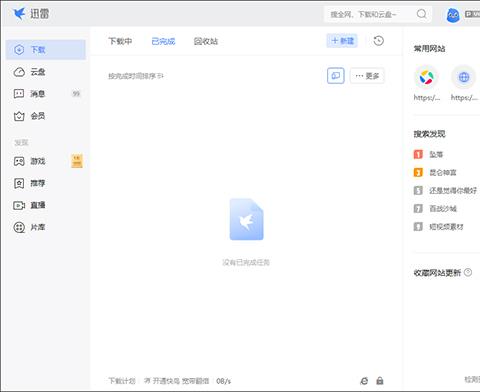This screenshot has width=480, height=392.
Task: Open the 消息 messages section
Action: coord(46,94)
